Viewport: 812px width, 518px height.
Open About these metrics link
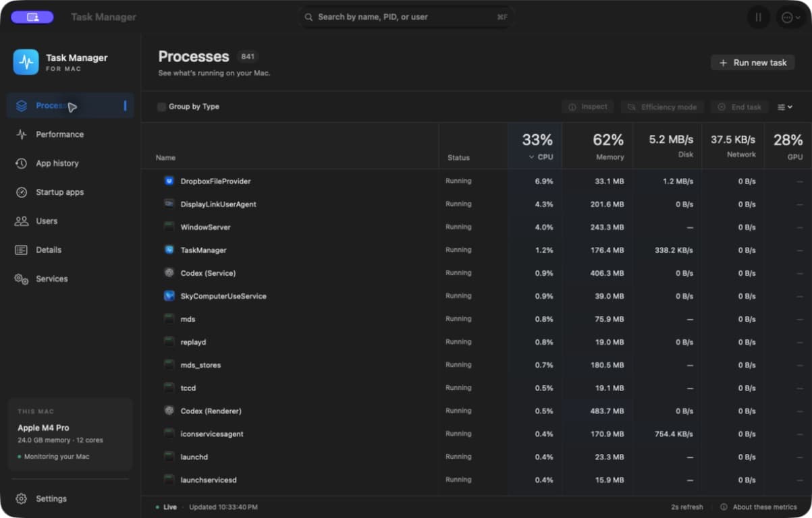click(759, 507)
